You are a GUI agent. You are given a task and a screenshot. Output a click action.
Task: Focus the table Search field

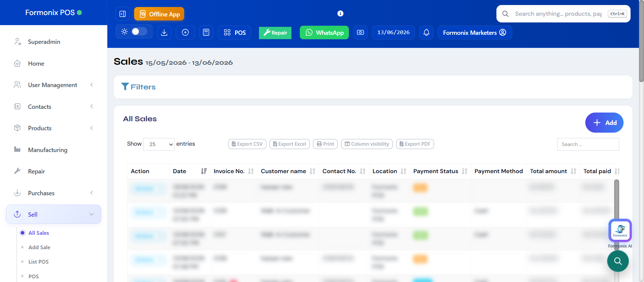(588, 144)
